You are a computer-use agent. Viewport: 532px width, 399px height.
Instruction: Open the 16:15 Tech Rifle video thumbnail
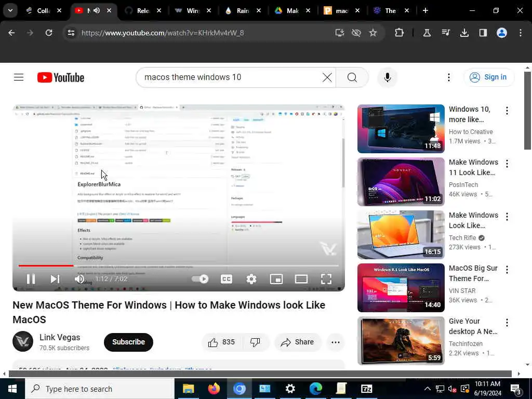click(x=401, y=234)
